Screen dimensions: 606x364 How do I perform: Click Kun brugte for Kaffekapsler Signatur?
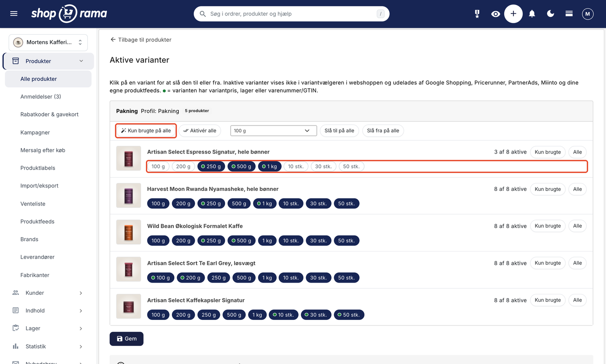click(x=548, y=300)
